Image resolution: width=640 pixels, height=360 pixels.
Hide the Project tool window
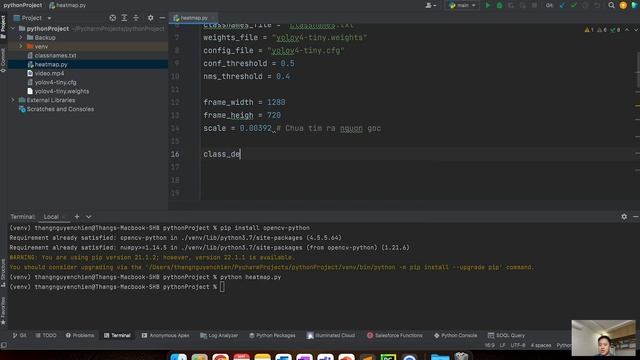[x=162, y=18]
